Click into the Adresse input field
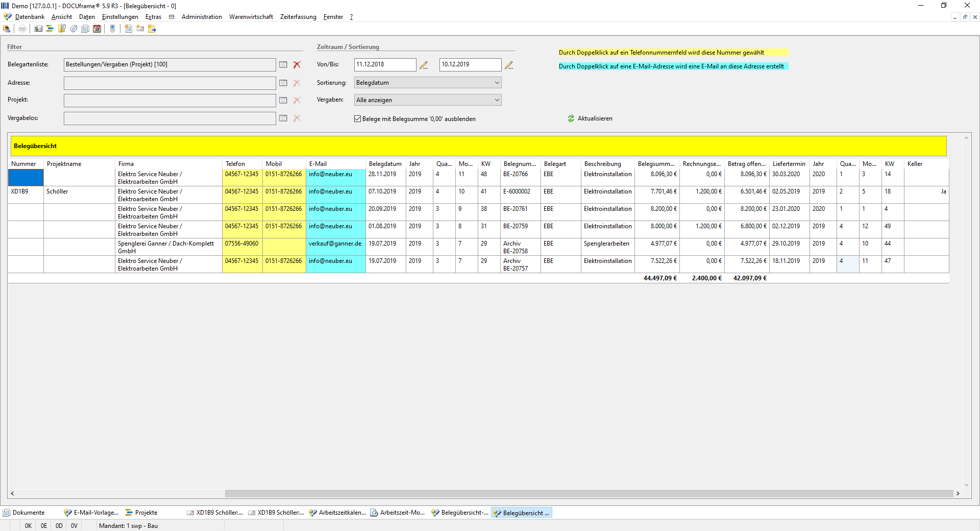Screen dimensions: 980x531 tap(170, 83)
